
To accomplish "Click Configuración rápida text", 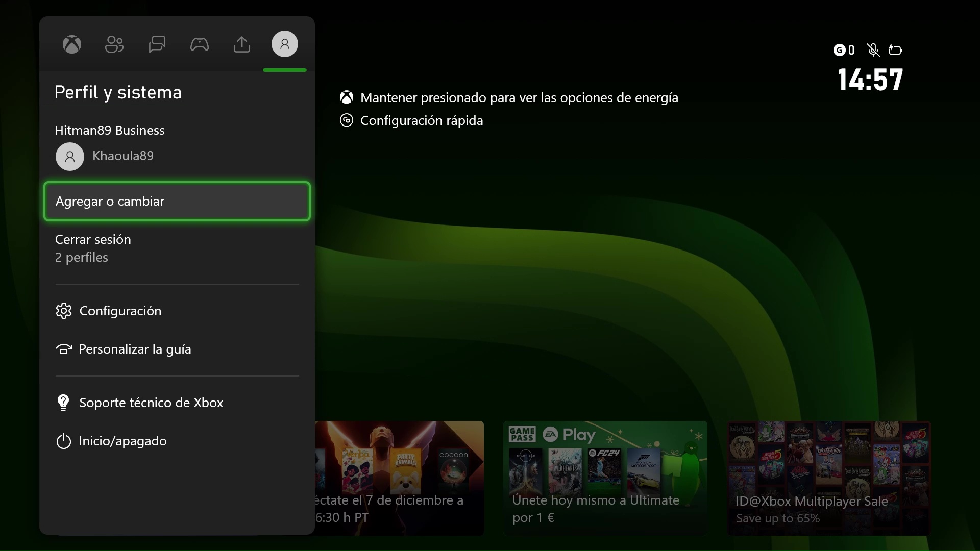I will point(422,120).
